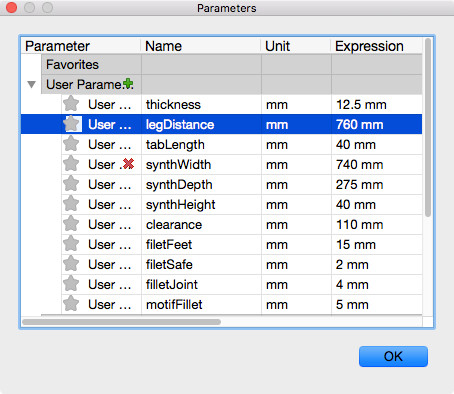Collapse the User Parameters group triangle
This screenshot has width=454, height=394.
click(32, 84)
